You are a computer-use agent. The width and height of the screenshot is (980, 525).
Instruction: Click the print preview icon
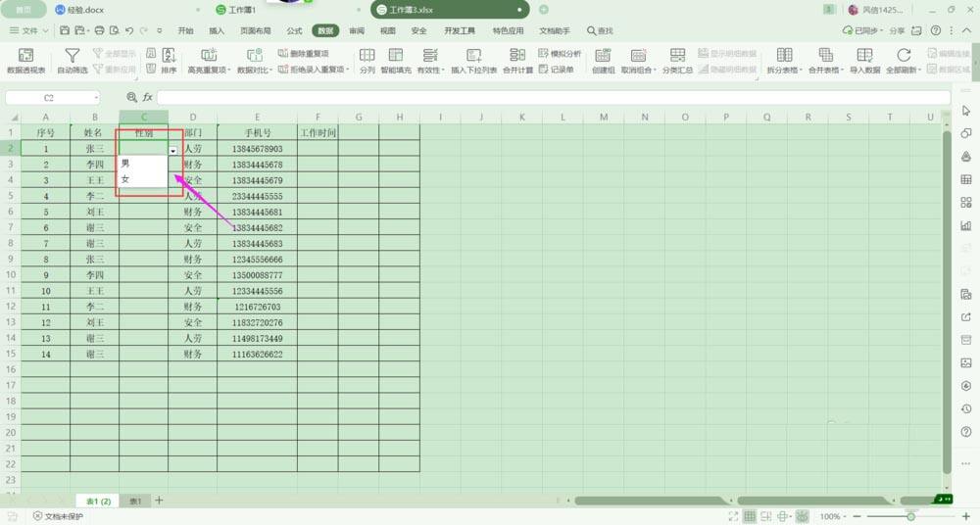click(x=114, y=30)
